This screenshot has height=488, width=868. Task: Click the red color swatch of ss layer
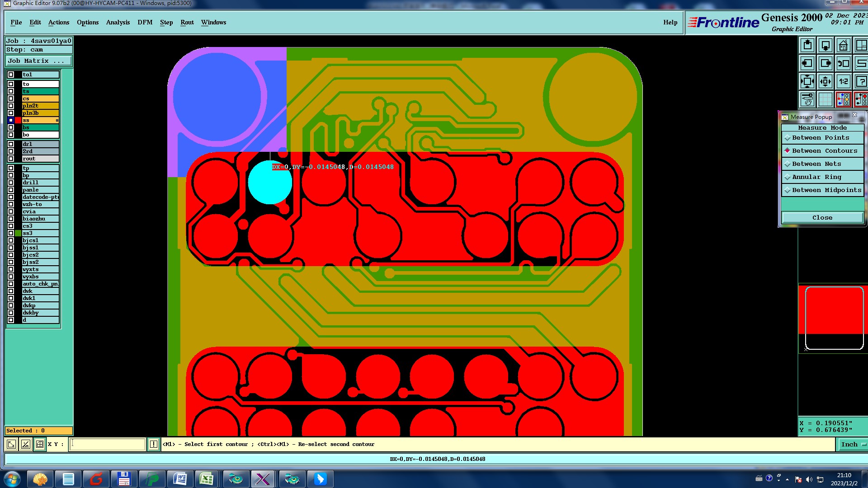[18, 120]
